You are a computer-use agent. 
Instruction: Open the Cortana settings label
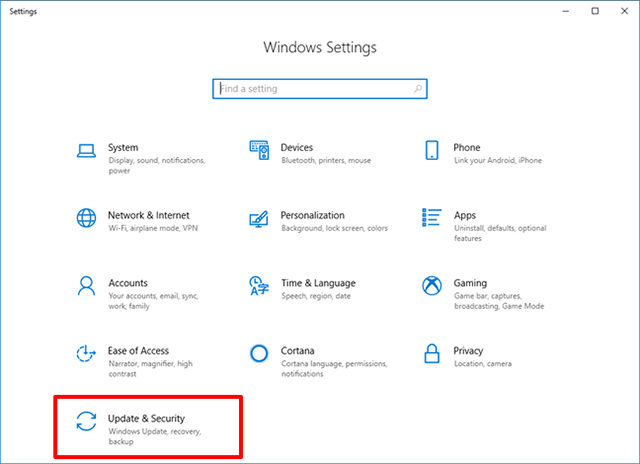coord(297,351)
